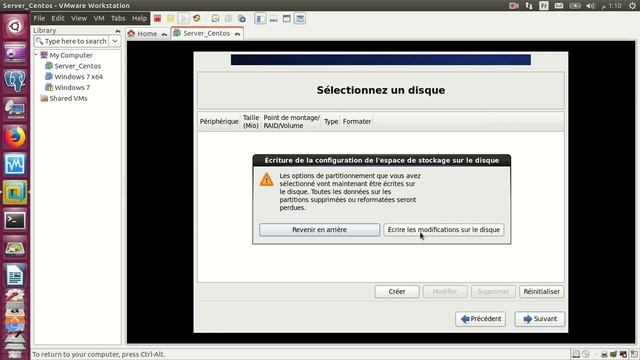Image resolution: width=640 pixels, height=360 pixels.
Task: Click Revenir en arrière button
Action: tap(320, 230)
